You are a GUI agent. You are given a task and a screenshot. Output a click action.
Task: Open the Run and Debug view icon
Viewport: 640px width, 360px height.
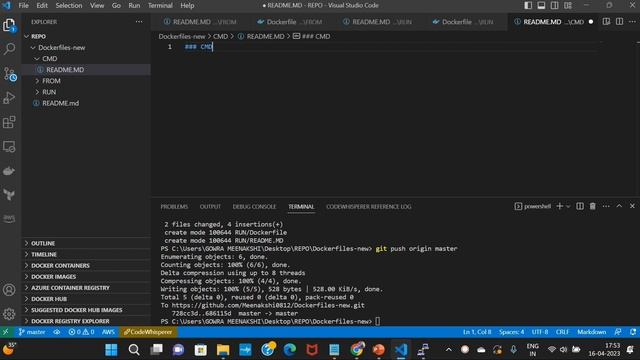tap(9, 98)
